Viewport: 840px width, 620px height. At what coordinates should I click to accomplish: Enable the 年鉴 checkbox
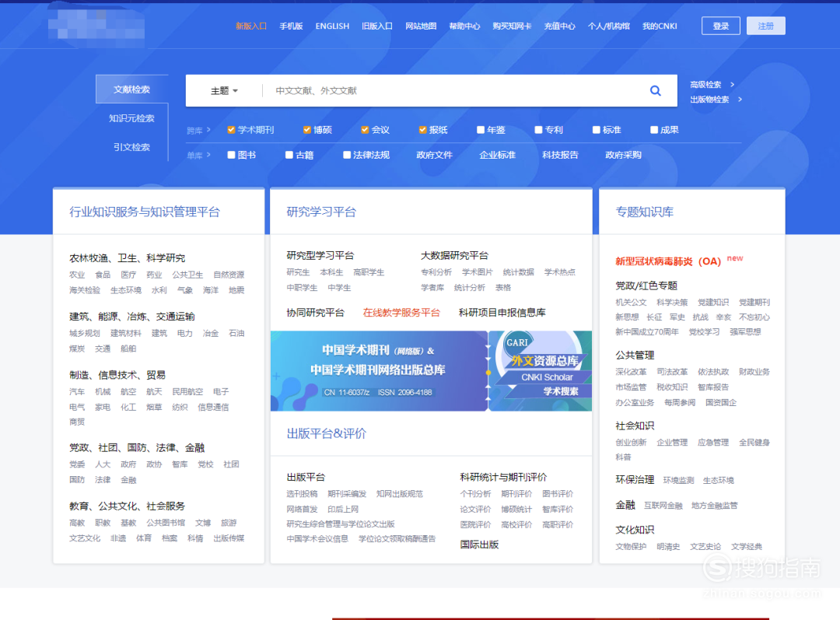coord(481,130)
